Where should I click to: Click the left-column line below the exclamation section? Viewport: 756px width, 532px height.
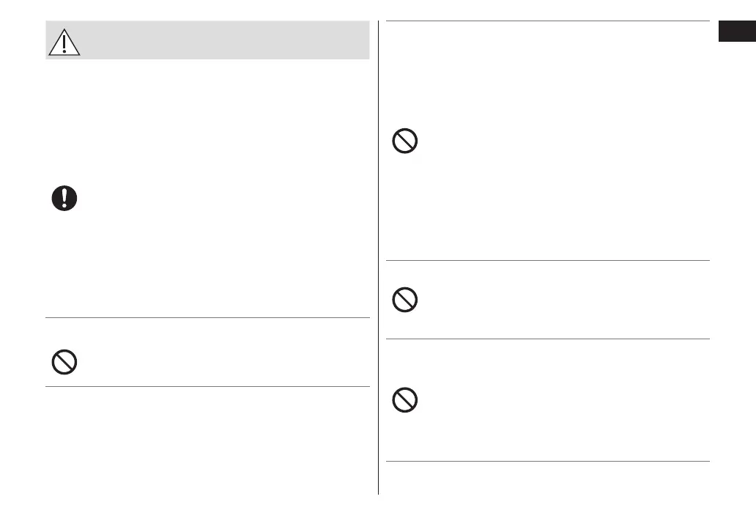coord(207,317)
